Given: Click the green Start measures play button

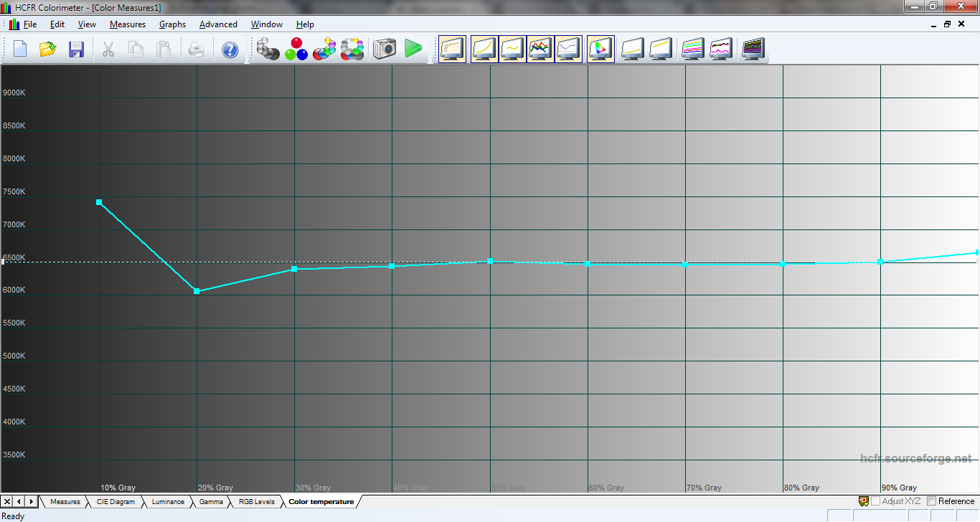Looking at the screenshot, I should point(413,49).
